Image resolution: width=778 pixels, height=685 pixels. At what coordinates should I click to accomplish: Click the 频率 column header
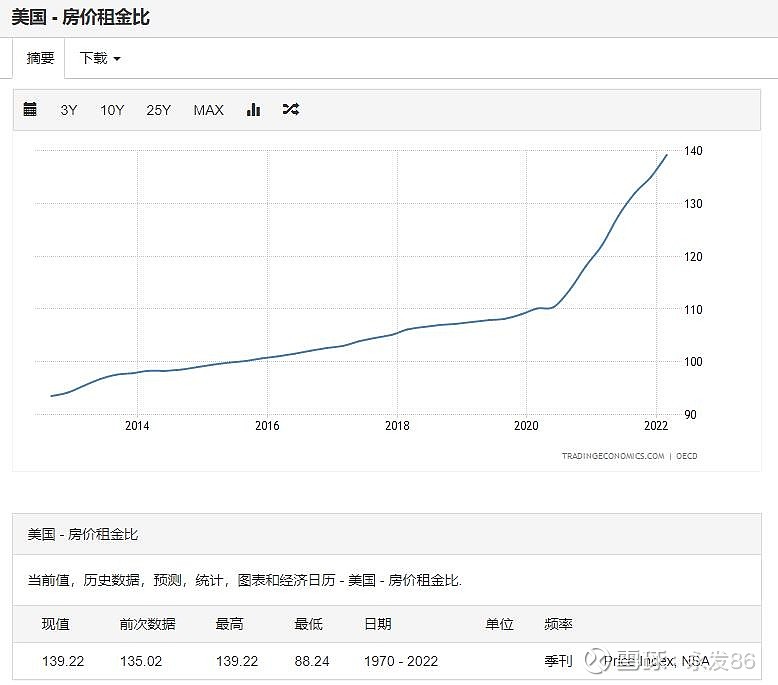click(558, 624)
